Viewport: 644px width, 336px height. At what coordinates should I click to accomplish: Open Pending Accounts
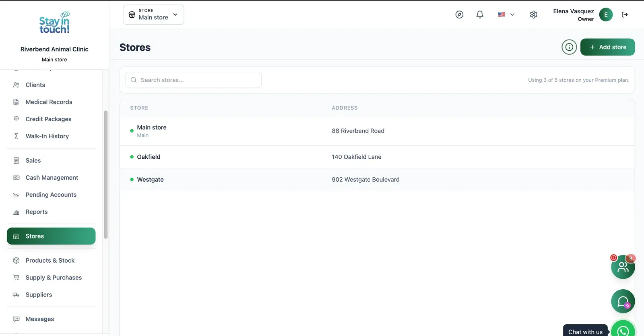pyautogui.click(x=51, y=195)
